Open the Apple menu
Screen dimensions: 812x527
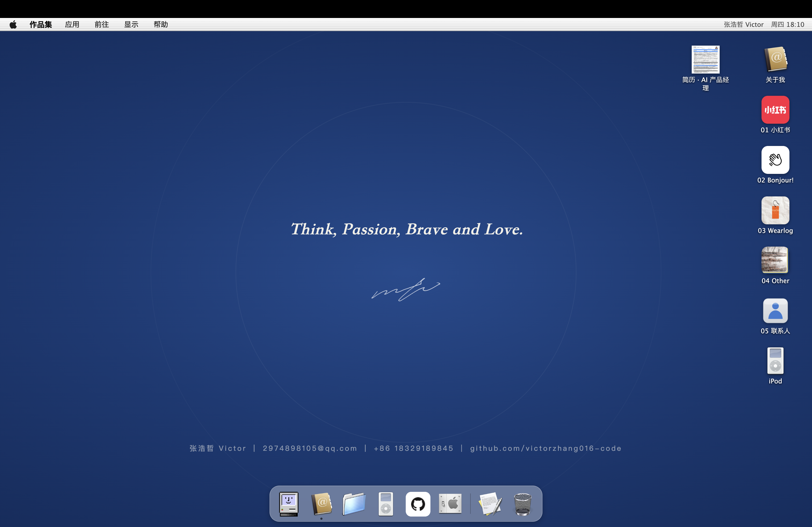click(13, 24)
